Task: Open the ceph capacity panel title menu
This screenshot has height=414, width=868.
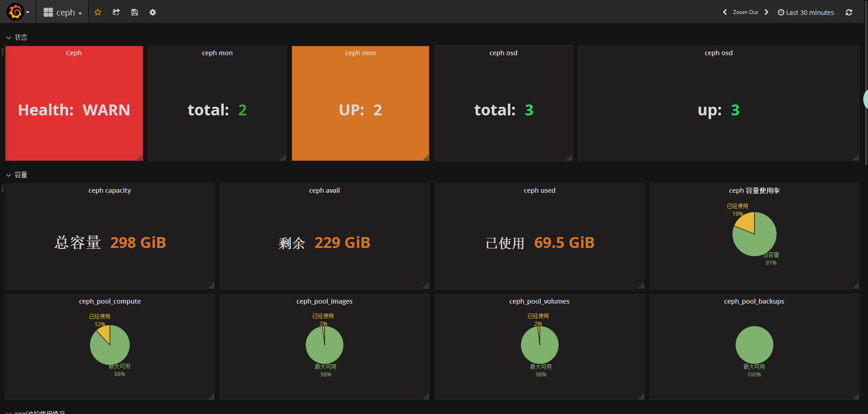Action: tap(109, 190)
